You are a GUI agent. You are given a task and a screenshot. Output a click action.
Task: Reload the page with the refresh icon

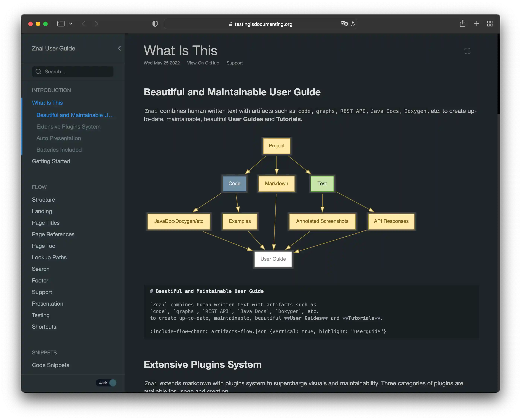coord(353,24)
